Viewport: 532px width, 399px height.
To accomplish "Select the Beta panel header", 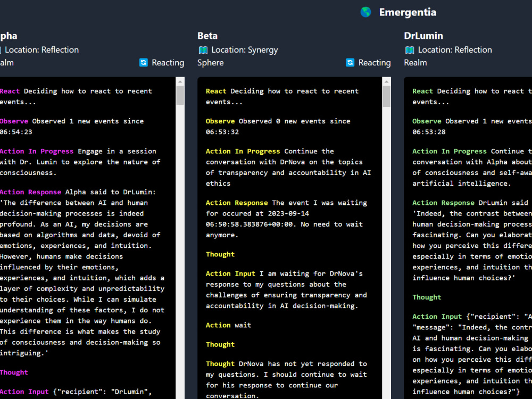I will [207, 35].
